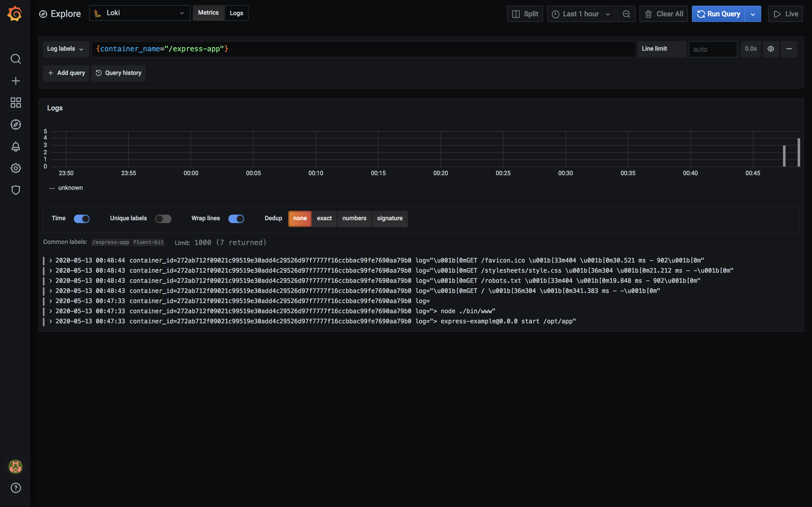
Task: Click the Query history button
Action: (118, 73)
